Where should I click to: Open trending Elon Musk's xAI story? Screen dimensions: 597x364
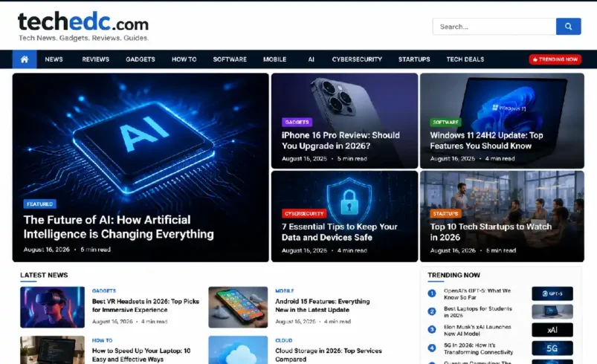point(477,330)
